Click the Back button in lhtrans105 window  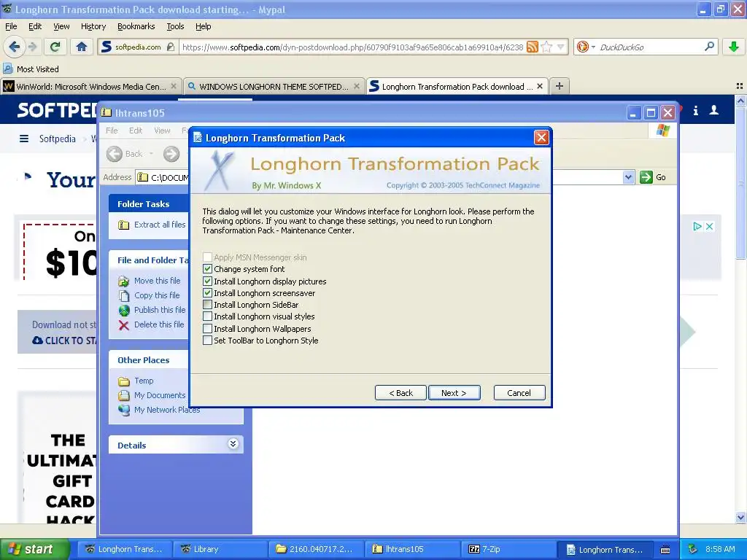(125, 153)
